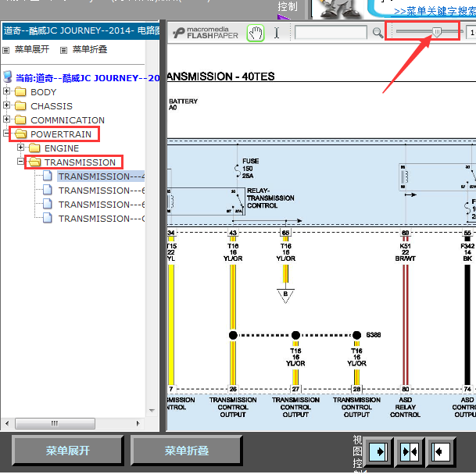Screen dimensions: 476x474
Task: Select the ENGINE tree label
Action: pos(62,148)
